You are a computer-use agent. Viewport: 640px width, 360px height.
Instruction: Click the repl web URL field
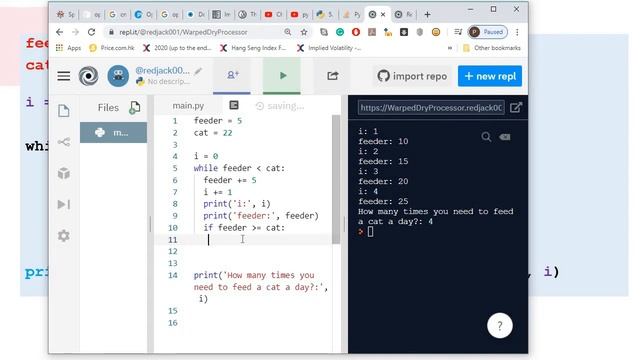[x=431, y=108]
